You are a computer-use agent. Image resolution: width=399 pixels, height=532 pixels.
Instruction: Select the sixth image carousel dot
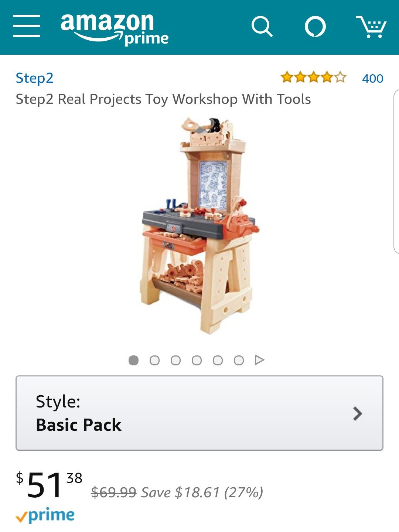click(x=239, y=360)
